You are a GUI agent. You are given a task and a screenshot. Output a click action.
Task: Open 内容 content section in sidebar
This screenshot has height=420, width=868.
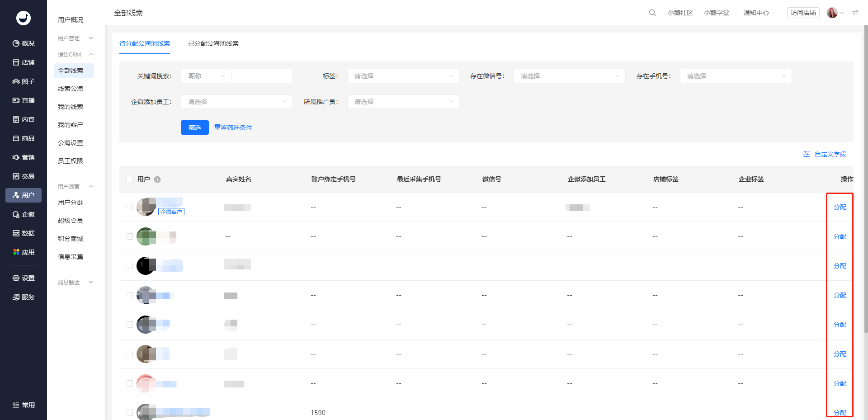(24, 119)
